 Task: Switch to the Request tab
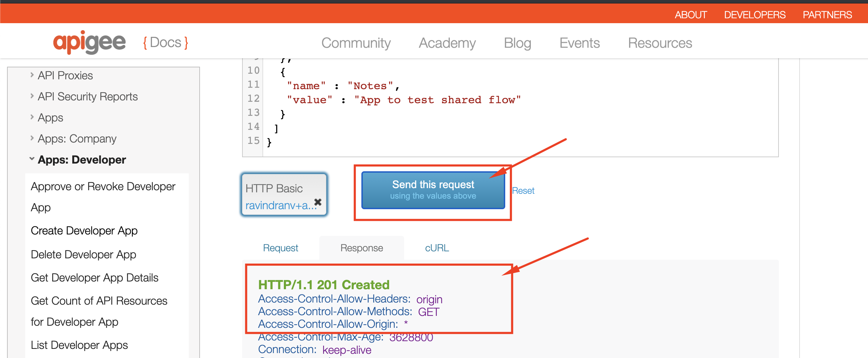click(280, 248)
